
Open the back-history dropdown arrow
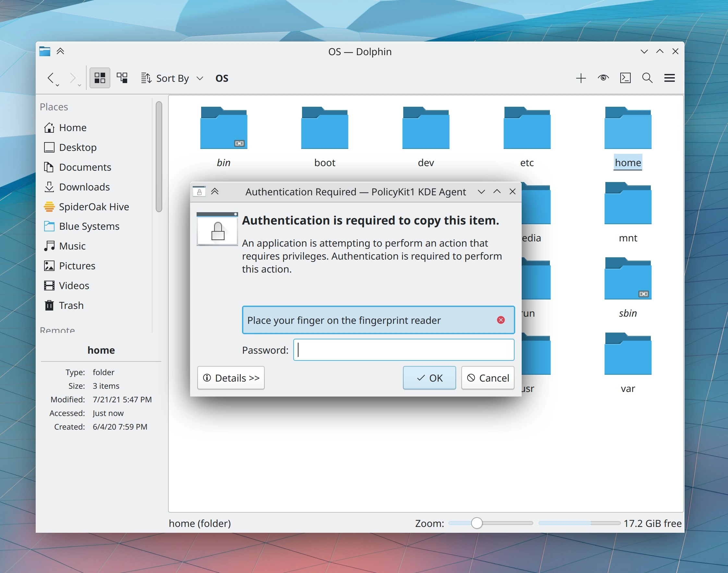coord(58,85)
